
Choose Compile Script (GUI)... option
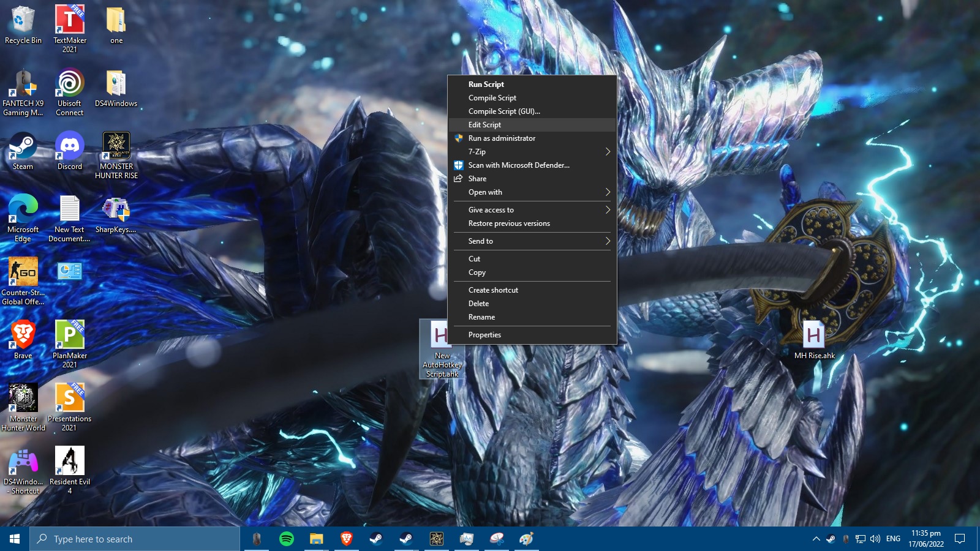pos(532,111)
